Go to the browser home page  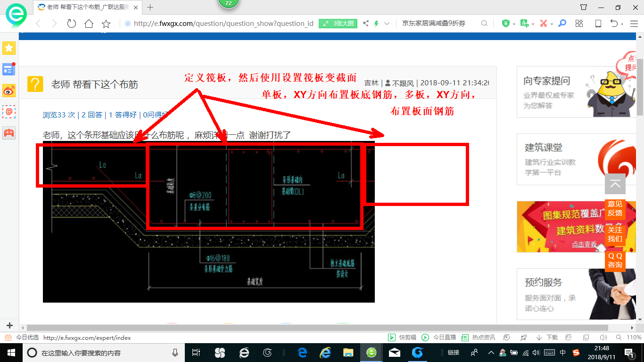[x=89, y=24]
